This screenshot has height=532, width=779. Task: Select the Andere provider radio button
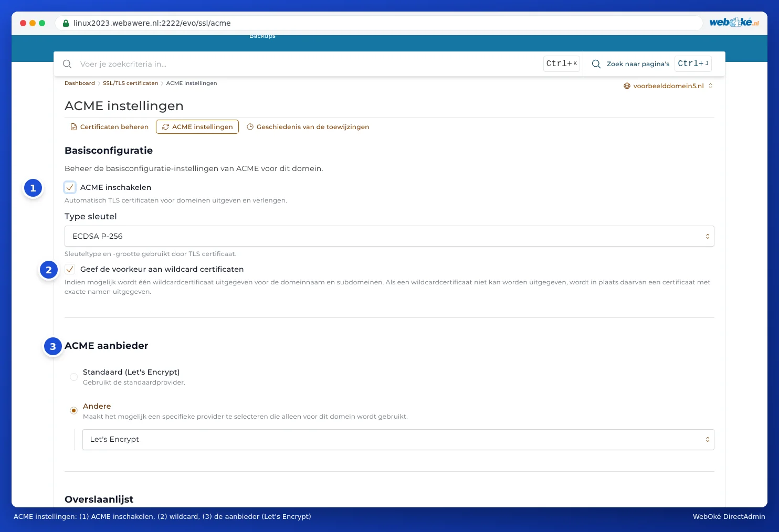point(73,410)
